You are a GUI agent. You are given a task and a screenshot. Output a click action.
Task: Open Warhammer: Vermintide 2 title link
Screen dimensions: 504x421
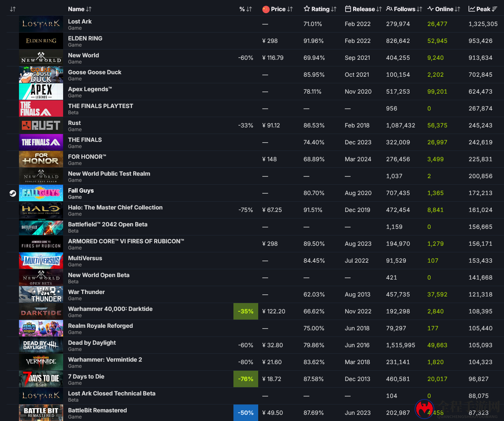pyautogui.click(x=105, y=360)
